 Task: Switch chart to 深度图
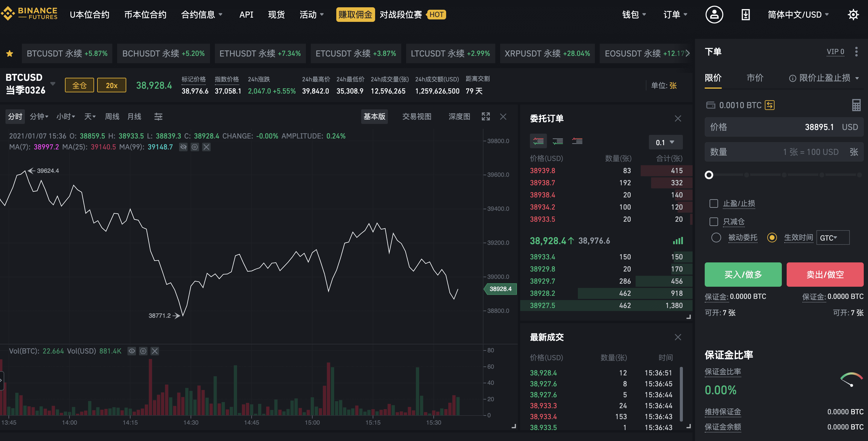[x=459, y=117]
